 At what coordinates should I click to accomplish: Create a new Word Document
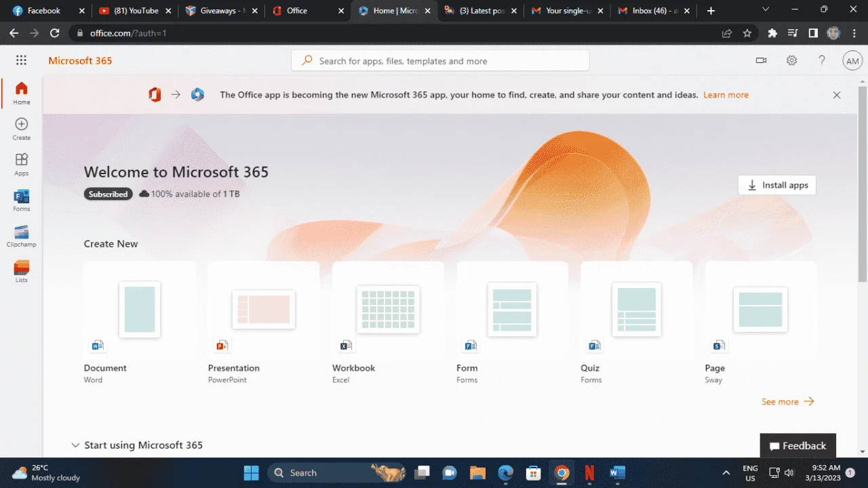click(x=140, y=325)
